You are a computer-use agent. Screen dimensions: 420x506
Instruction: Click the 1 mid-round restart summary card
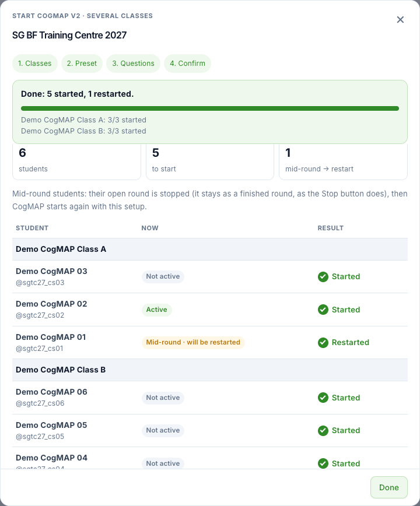tap(343, 161)
